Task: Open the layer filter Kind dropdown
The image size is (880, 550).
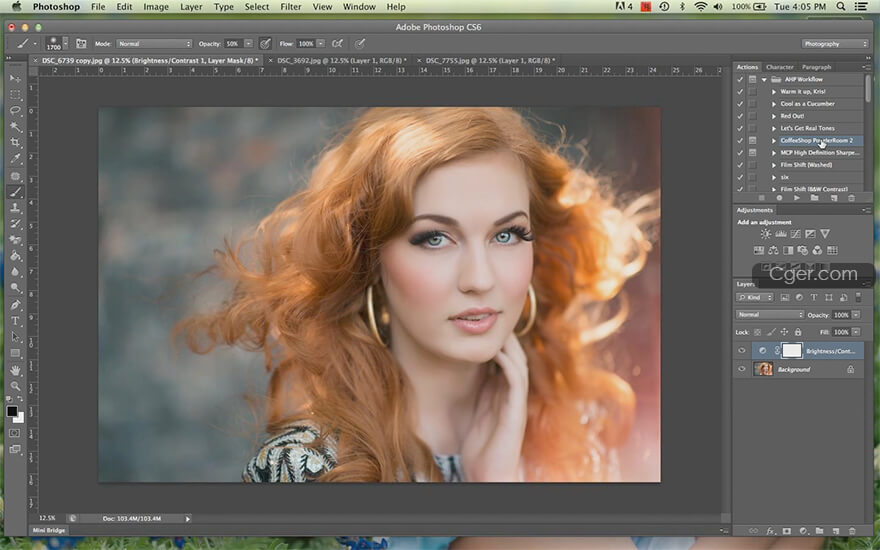Action: pyautogui.click(x=755, y=297)
